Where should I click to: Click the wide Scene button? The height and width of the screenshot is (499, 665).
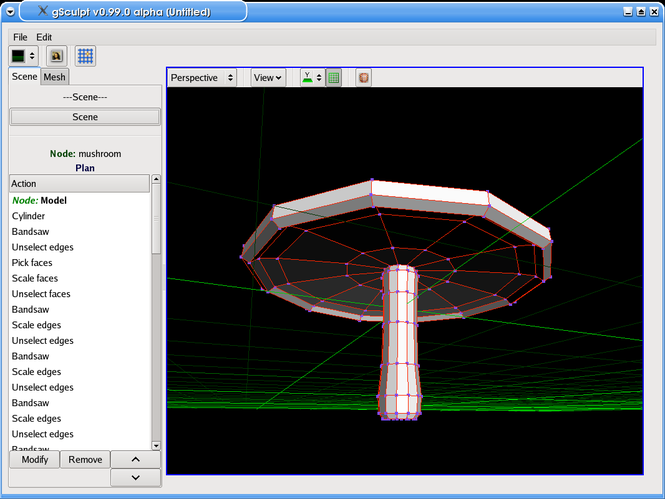point(85,117)
